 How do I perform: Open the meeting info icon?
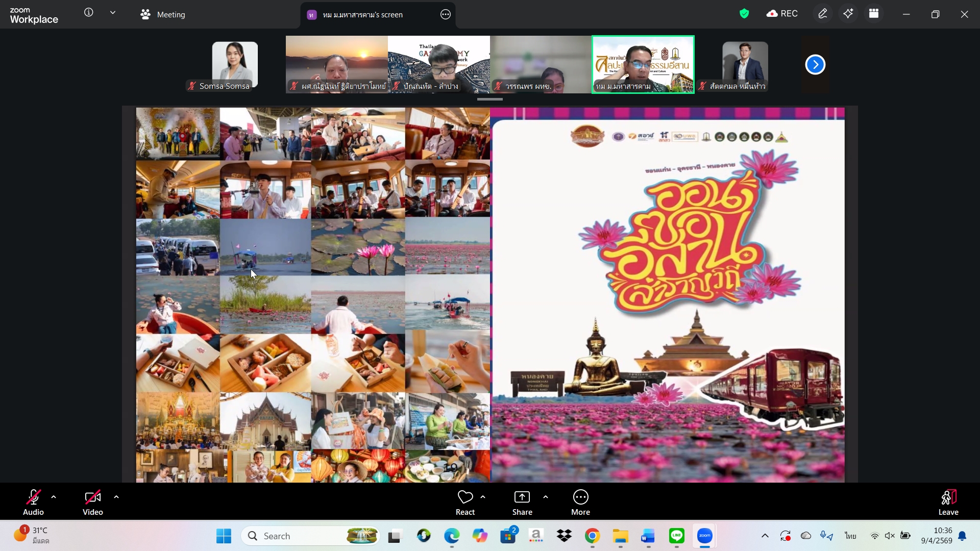click(x=89, y=13)
